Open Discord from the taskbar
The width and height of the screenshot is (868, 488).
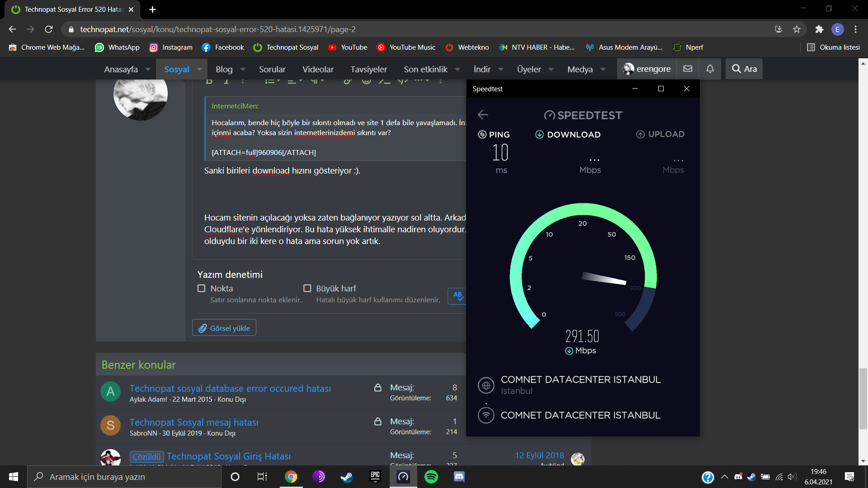pyautogui.click(x=459, y=477)
